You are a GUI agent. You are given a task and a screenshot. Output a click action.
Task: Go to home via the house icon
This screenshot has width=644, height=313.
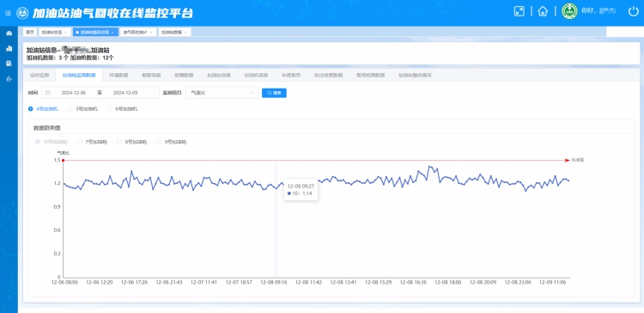[543, 11]
